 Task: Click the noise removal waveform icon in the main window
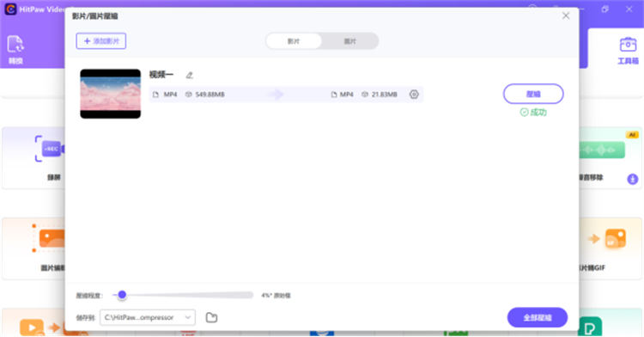click(602, 150)
